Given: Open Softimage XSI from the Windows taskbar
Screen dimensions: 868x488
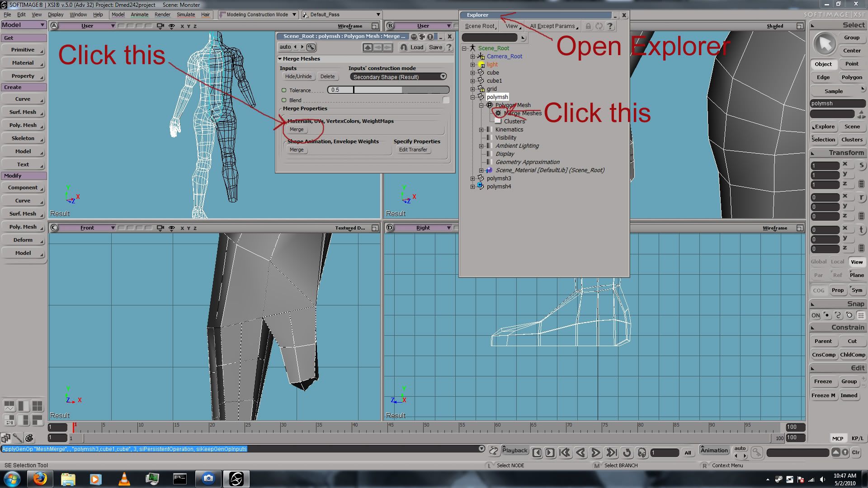Looking at the screenshot, I should [x=236, y=479].
